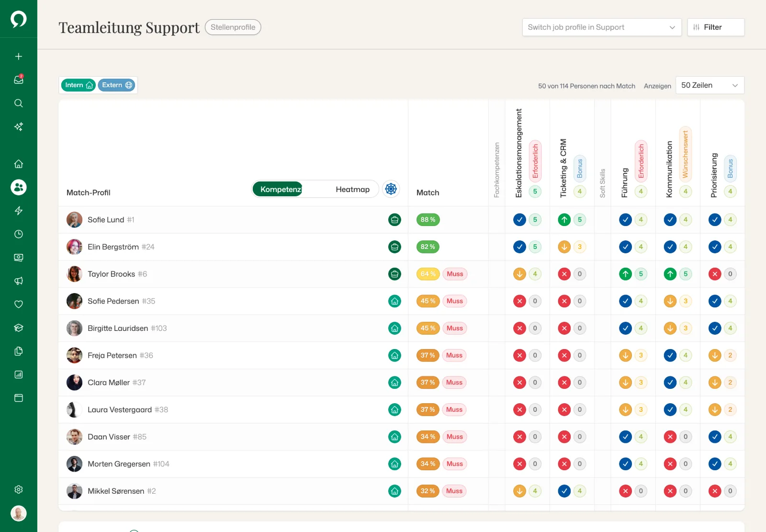This screenshot has height=532, width=766.
Task: Expand the Fachkompetenzen column group
Action: [497, 170]
